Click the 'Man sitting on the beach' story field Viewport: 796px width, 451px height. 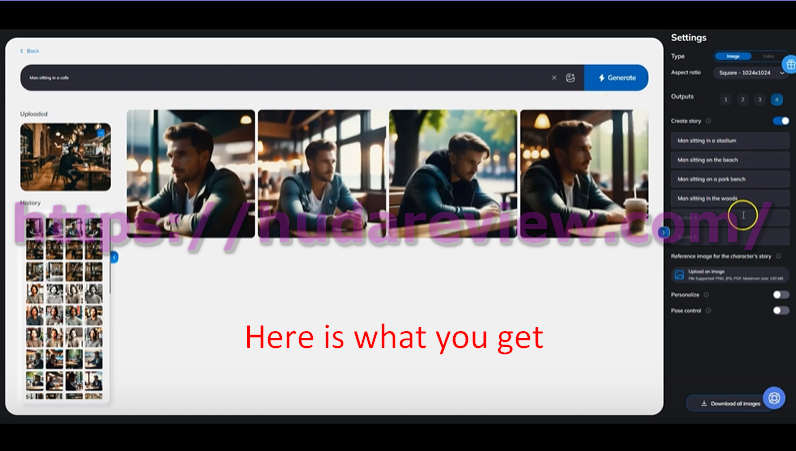[730, 160]
